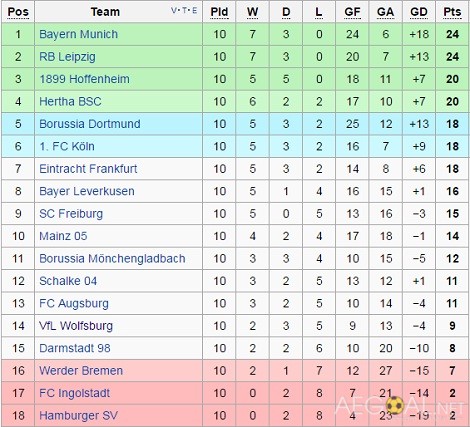Open the Werder Bremen link
The height and width of the screenshot is (427, 470).
pyautogui.click(x=81, y=371)
